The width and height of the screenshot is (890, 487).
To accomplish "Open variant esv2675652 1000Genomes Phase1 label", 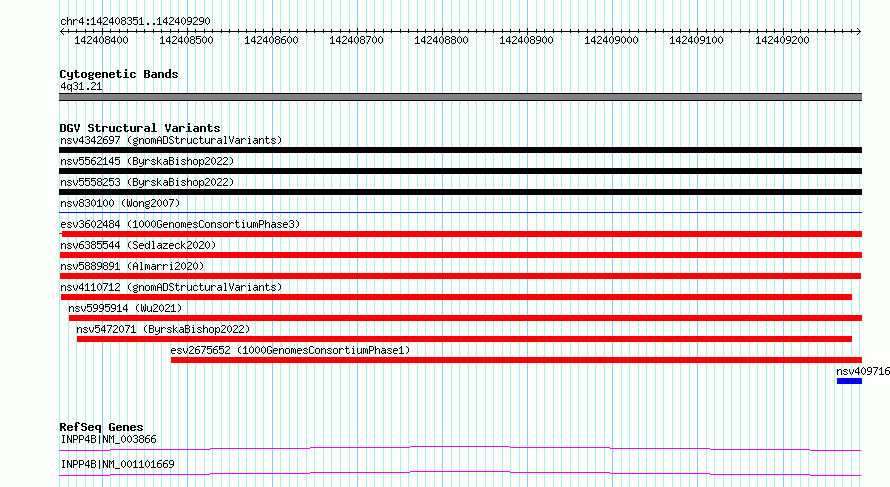I will 290,350.
